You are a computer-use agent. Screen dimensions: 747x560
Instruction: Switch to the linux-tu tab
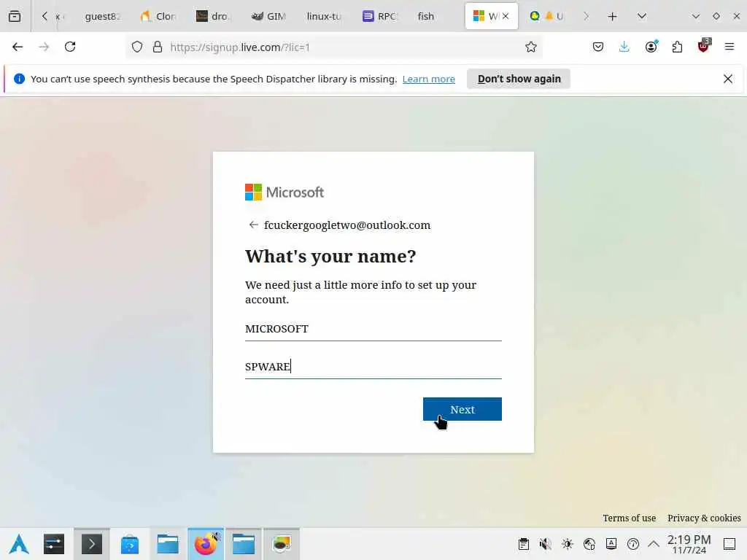(x=324, y=16)
